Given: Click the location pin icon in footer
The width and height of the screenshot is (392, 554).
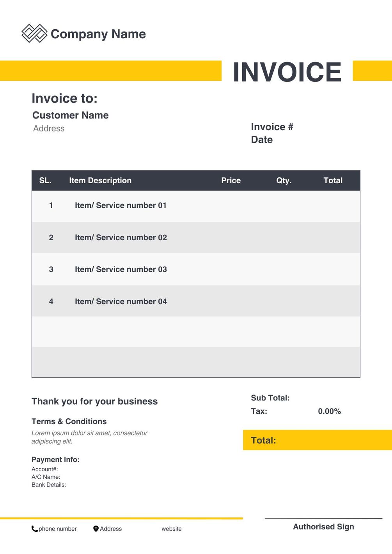Looking at the screenshot, I should coord(96,529).
